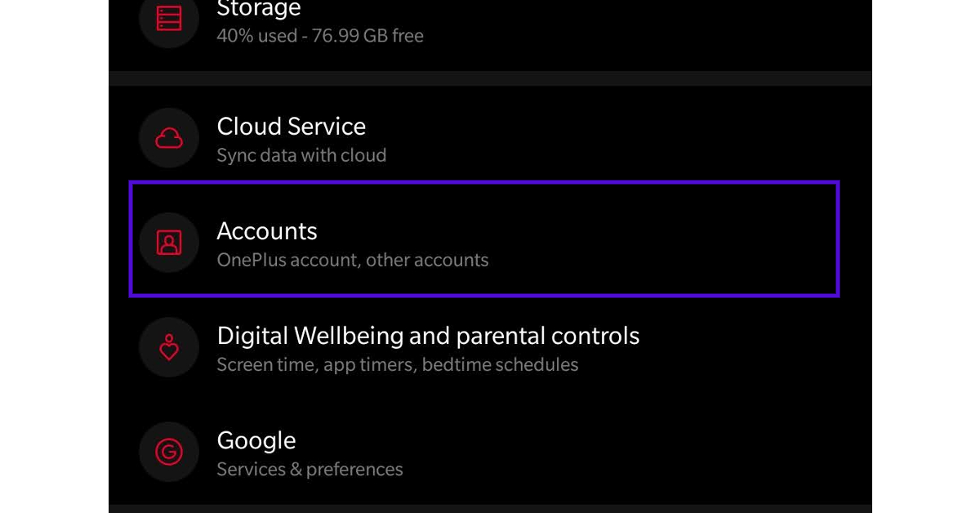This screenshot has height=513, width=980.
Task: Tap 'Services & preferences' subtitle
Action: [310, 469]
